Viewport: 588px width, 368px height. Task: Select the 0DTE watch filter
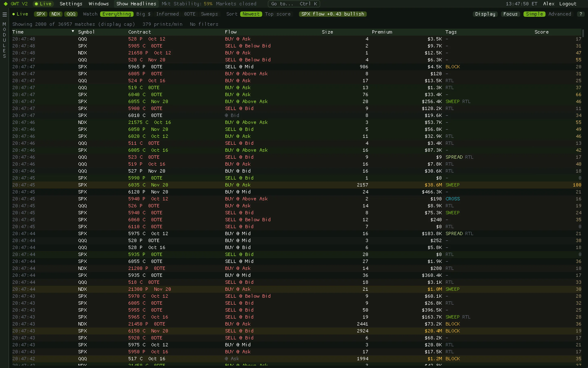click(x=190, y=14)
